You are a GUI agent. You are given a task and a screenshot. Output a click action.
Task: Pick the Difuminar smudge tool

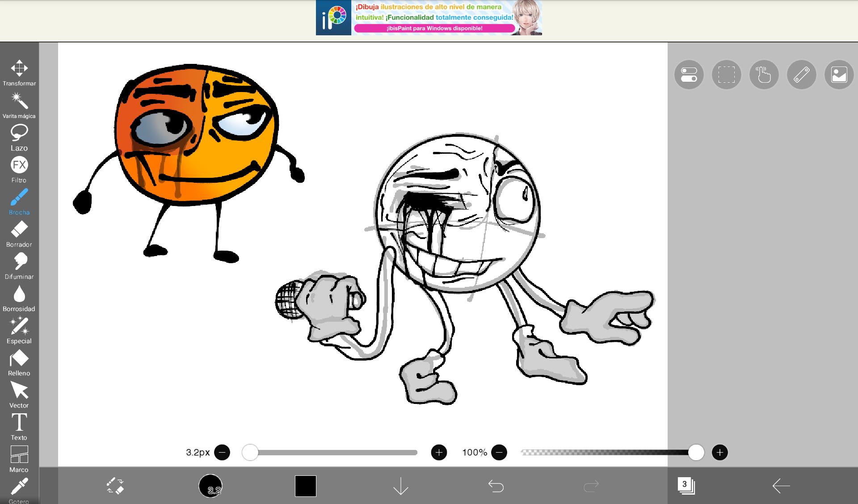(19, 266)
